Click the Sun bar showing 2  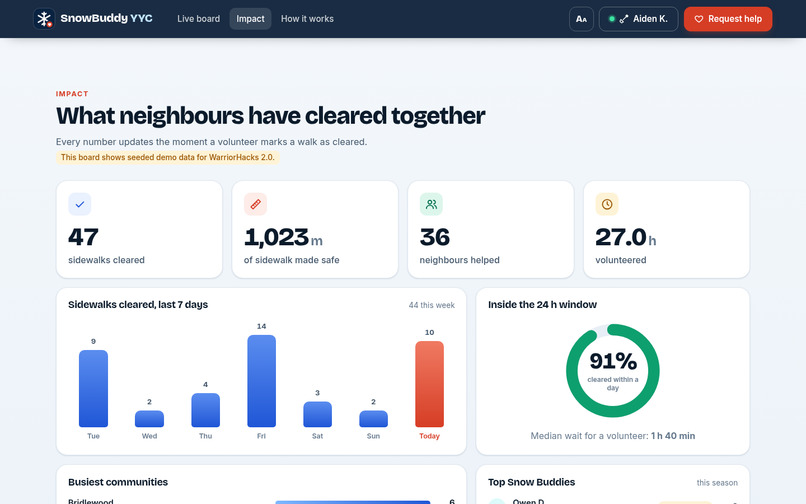click(x=374, y=419)
